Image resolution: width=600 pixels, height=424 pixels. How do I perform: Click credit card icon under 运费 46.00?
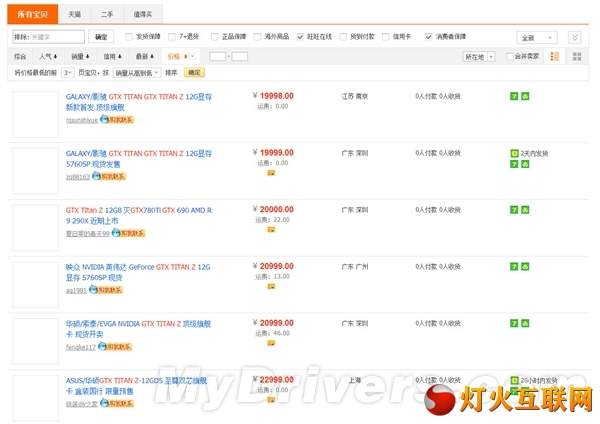click(x=271, y=343)
